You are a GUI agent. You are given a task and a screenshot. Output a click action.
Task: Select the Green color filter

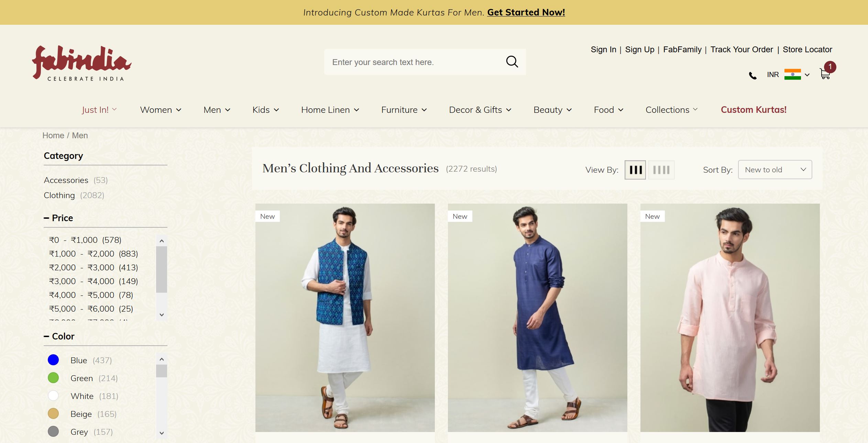click(x=53, y=378)
